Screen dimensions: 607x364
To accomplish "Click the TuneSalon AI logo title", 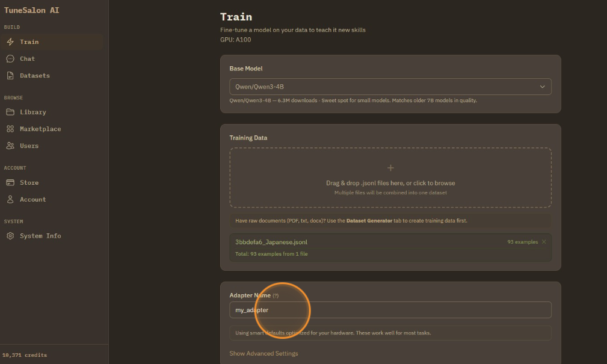I will [x=32, y=10].
